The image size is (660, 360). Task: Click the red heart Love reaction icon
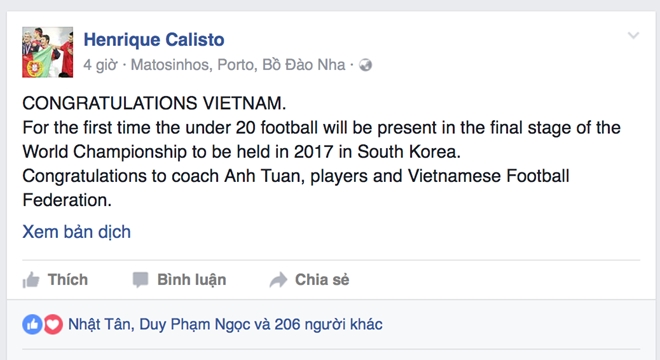53,324
